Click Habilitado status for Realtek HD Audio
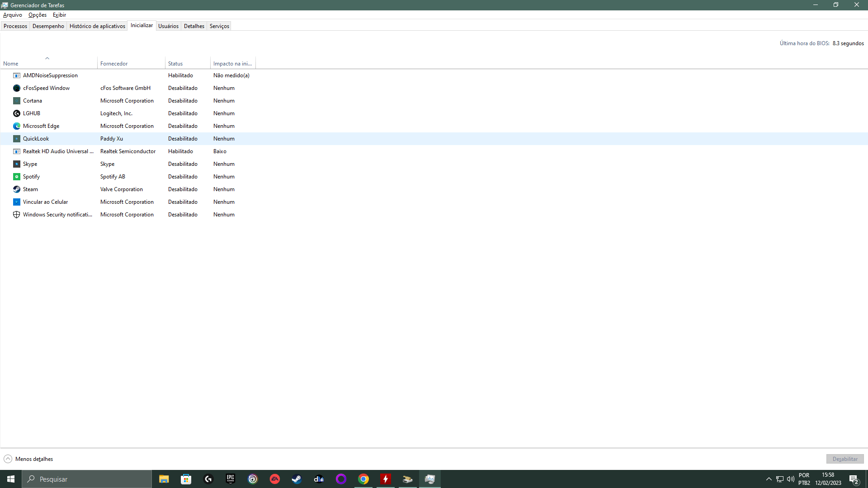The width and height of the screenshot is (868, 488). [x=180, y=151]
